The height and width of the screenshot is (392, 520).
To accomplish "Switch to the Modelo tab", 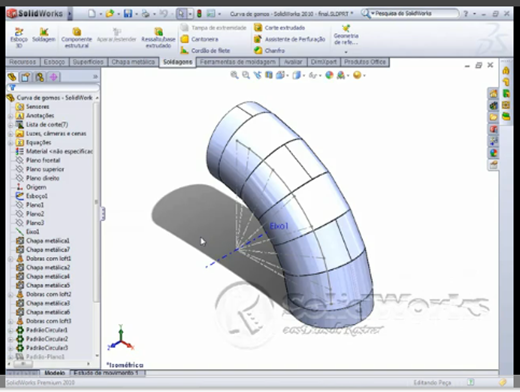I will coord(55,373).
